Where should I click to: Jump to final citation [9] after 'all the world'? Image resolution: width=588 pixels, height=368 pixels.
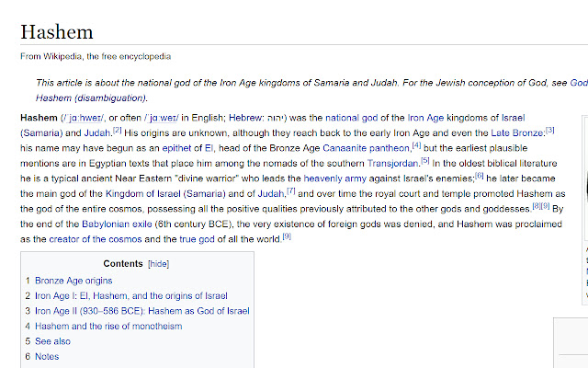tap(287, 236)
